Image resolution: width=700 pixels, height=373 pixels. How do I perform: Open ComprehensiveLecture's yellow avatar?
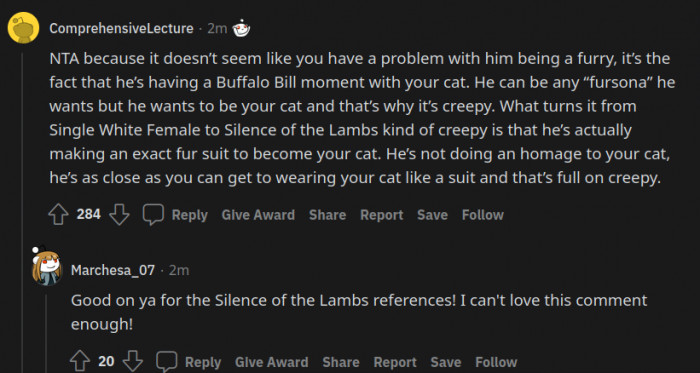(x=23, y=28)
